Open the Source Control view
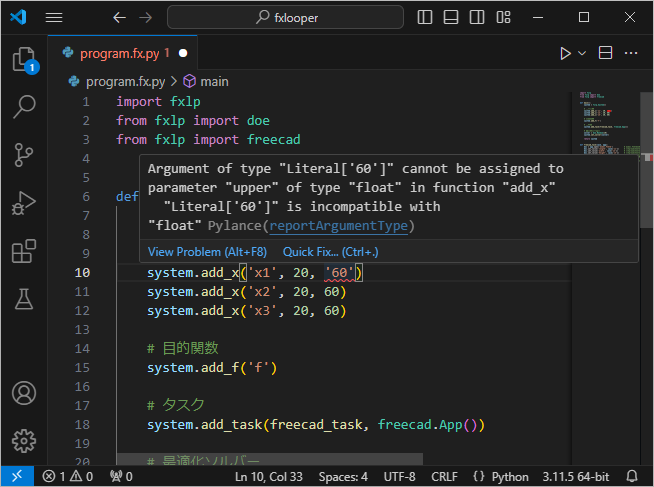Screen dimensions: 654x487 [24, 155]
